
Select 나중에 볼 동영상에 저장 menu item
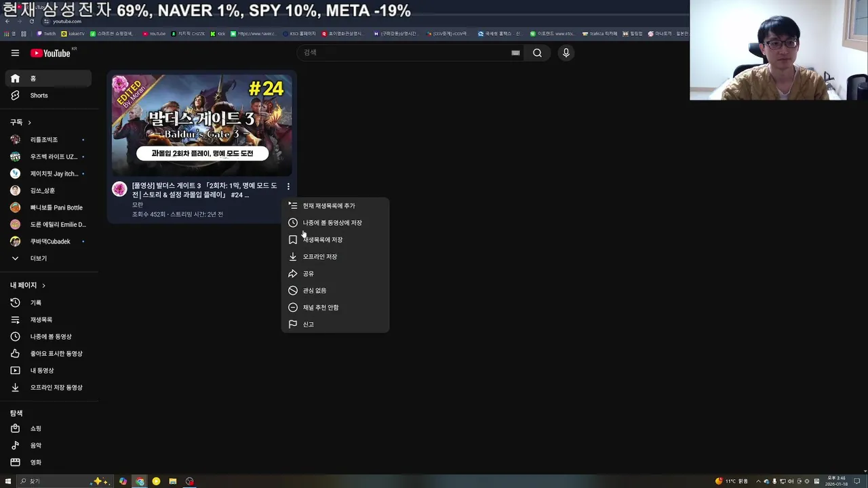336,223
